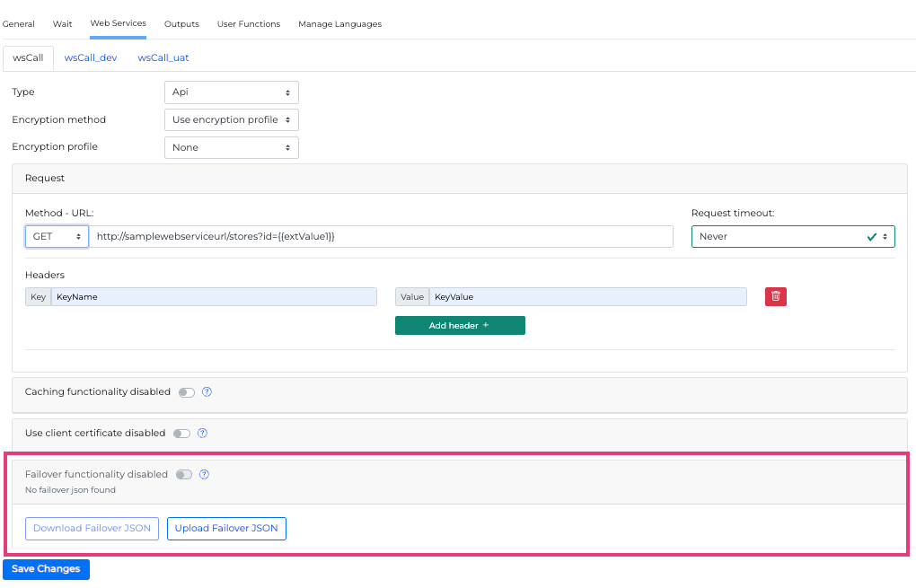
Task: Open help icon for Failover functionality
Action: pos(204,475)
